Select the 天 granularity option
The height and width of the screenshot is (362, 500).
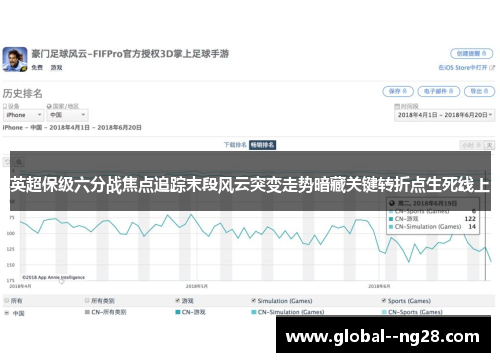(x=489, y=145)
